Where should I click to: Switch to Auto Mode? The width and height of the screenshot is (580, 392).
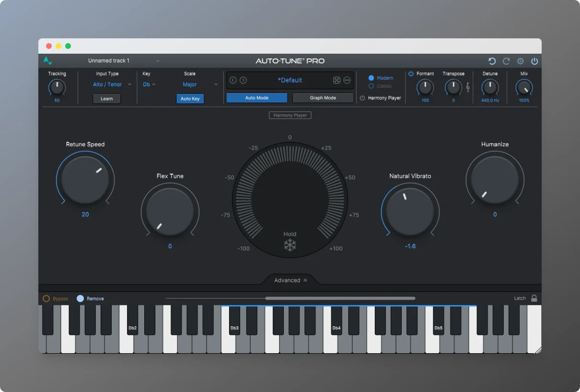pyautogui.click(x=256, y=98)
